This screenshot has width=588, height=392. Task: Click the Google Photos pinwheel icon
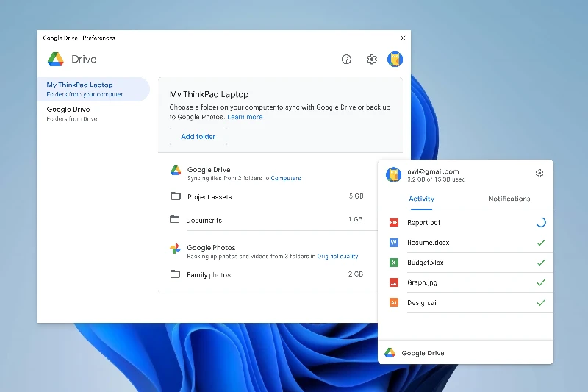coord(176,249)
